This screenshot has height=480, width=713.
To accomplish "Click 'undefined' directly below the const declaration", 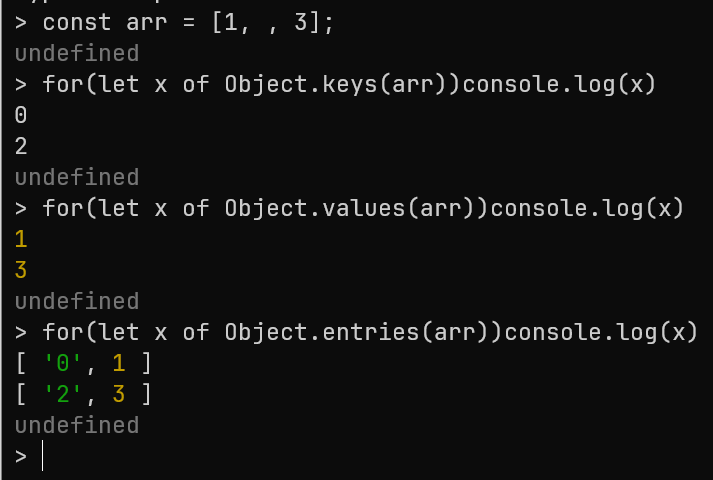I will 76,54.
